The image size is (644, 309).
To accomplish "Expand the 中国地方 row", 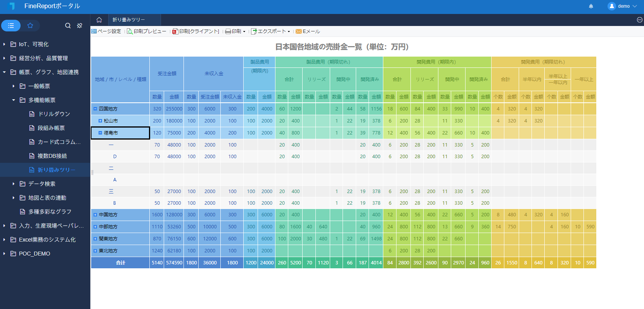I will tap(95, 215).
